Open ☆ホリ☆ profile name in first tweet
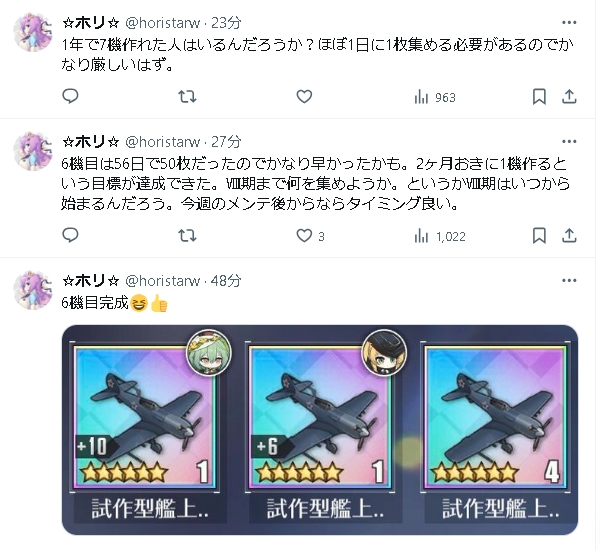 point(91,23)
